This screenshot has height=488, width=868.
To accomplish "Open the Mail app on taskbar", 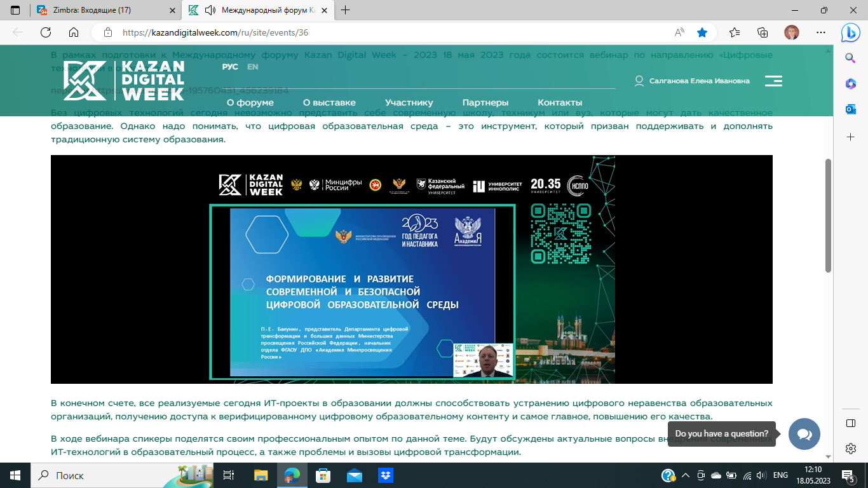I will (x=354, y=475).
